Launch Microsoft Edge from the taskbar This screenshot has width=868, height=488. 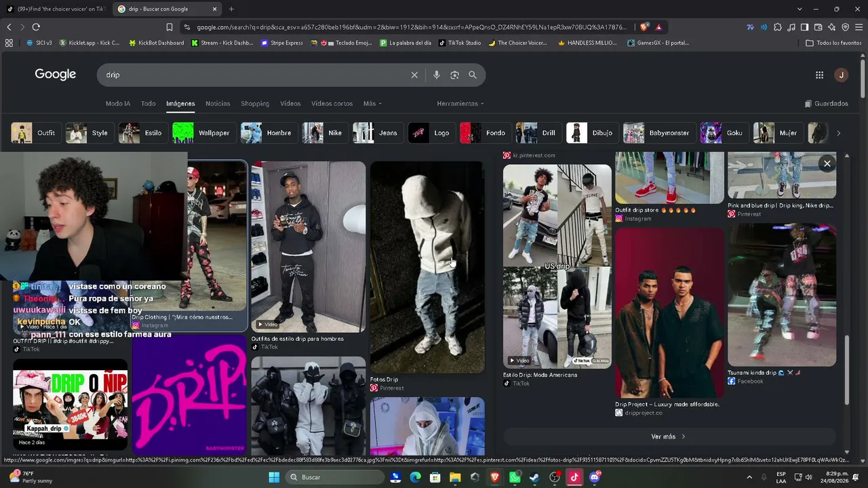pyautogui.click(x=415, y=477)
